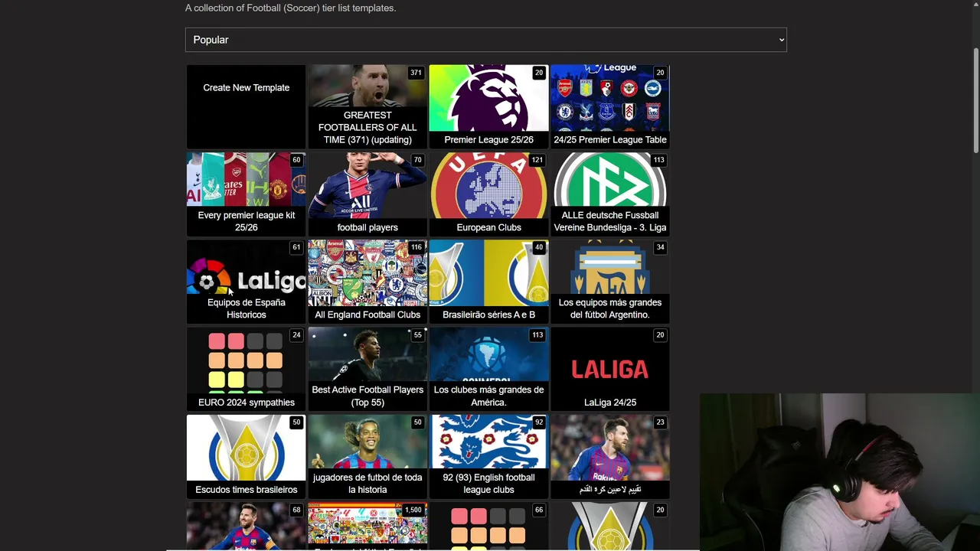Click the text 'A collection of Football (Soccer) tier list templates.'
The width and height of the screenshot is (980, 551).
290,8
